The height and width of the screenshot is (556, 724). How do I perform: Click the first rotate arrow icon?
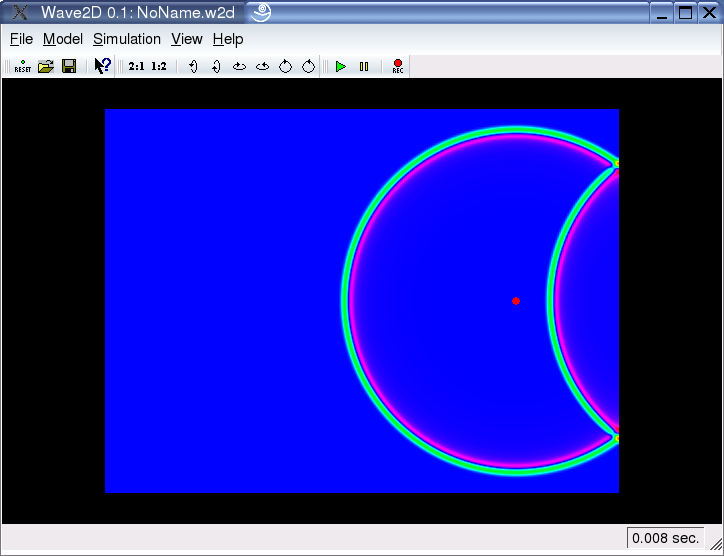coord(193,66)
